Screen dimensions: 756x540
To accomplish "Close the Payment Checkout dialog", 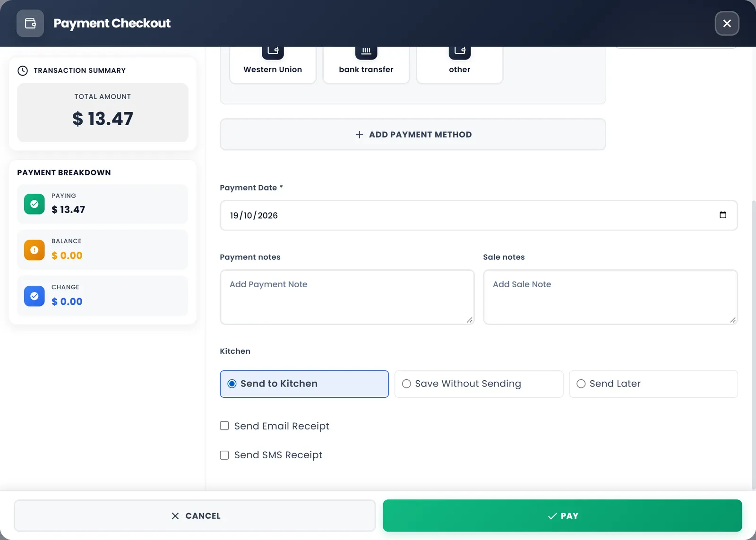I will click(727, 23).
